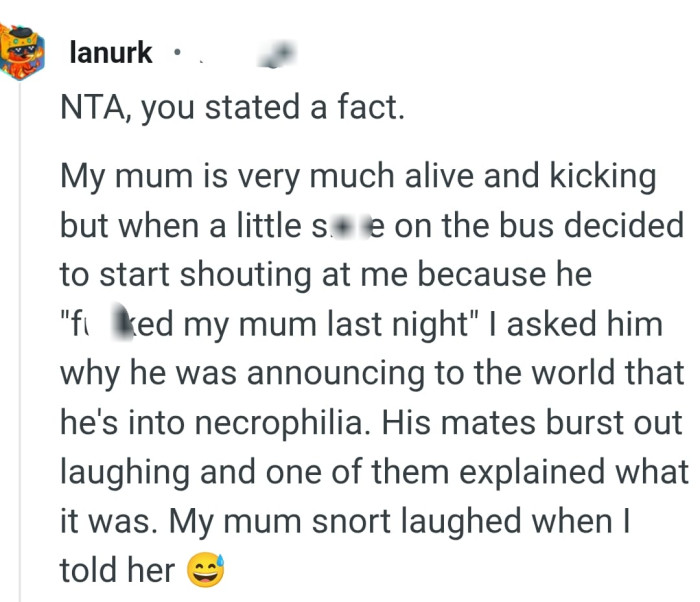The image size is (700, 602).
Task: Click the "NTA, you stated a fact." line
Action: (232, 107)
